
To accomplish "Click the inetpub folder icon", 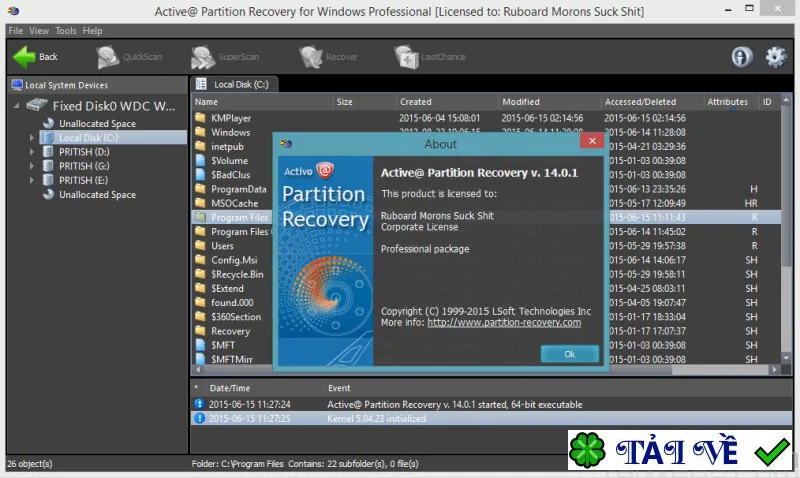I will (201, 146).
